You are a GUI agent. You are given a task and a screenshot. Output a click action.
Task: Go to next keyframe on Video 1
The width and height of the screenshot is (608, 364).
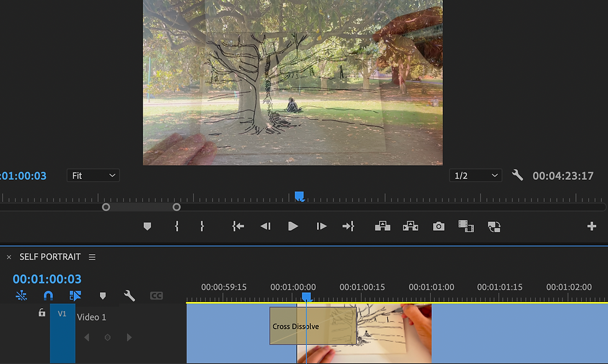point(129,337)
